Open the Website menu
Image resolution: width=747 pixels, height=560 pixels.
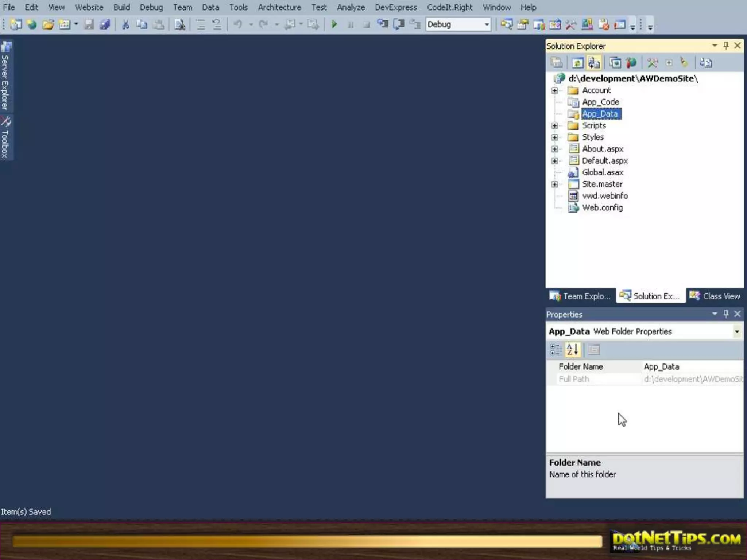coord(89,7)
